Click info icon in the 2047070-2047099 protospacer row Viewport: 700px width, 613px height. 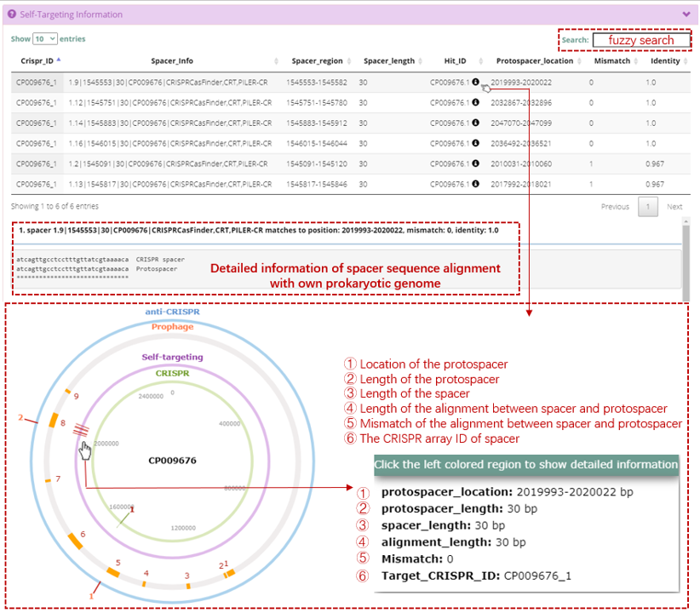click(x=475, y=123)
